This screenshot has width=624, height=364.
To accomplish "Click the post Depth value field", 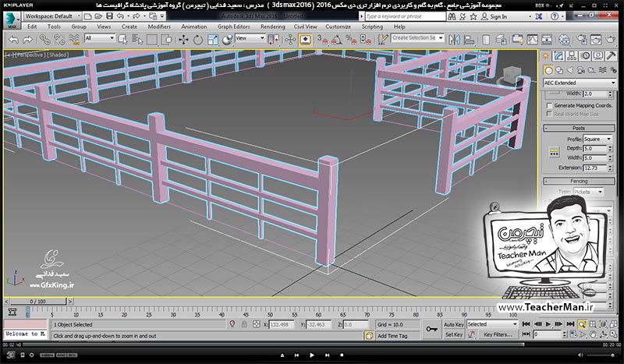I will coord(595,148).
